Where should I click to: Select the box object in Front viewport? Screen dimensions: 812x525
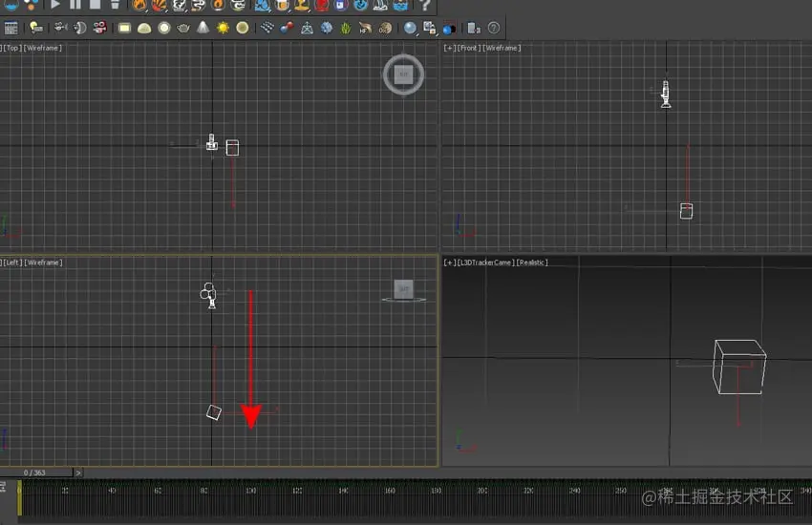[686, 211]
